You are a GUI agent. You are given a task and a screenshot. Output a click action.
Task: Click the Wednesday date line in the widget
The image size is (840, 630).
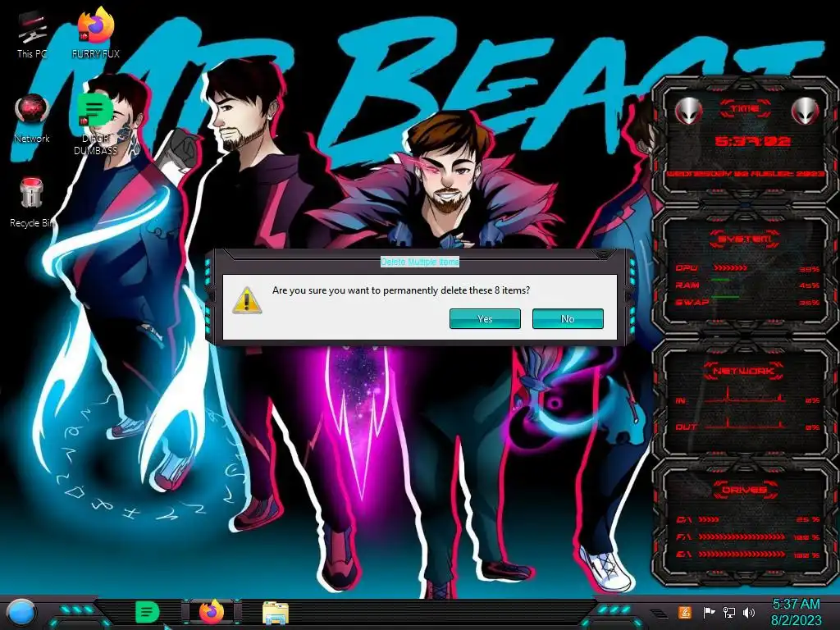pos(745,174)
